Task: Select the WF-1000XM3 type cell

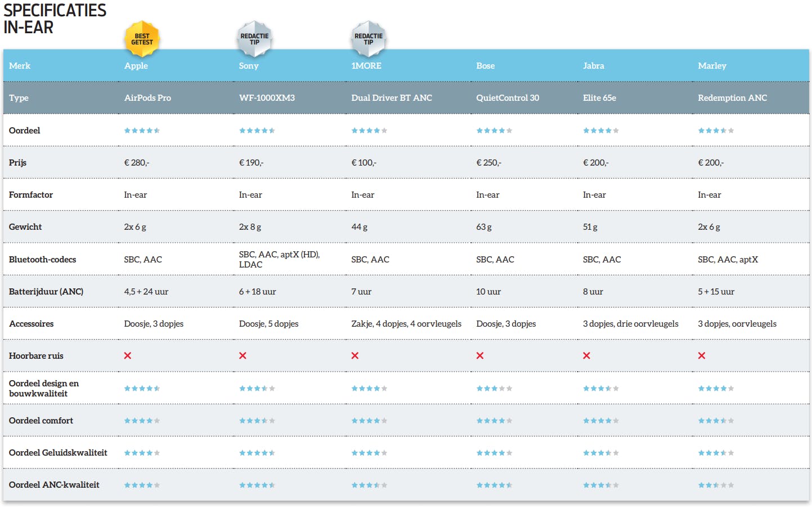Action: coord(267,98)
